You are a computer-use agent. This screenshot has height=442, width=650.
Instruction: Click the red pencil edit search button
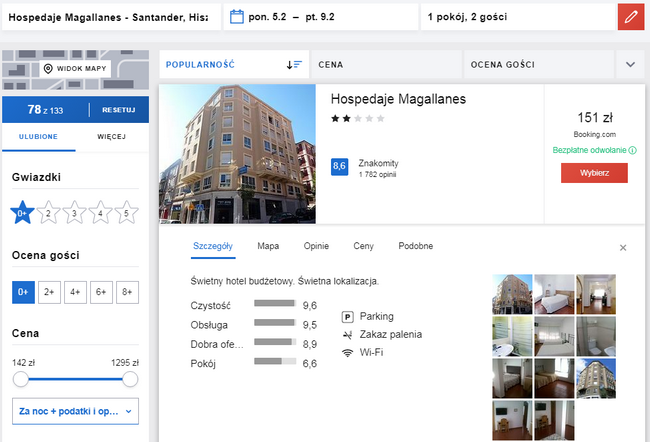631,17
